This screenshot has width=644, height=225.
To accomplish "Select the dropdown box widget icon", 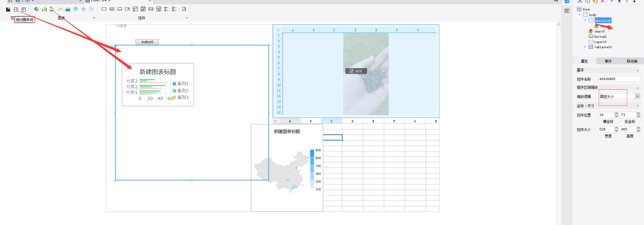I will 127,9.
